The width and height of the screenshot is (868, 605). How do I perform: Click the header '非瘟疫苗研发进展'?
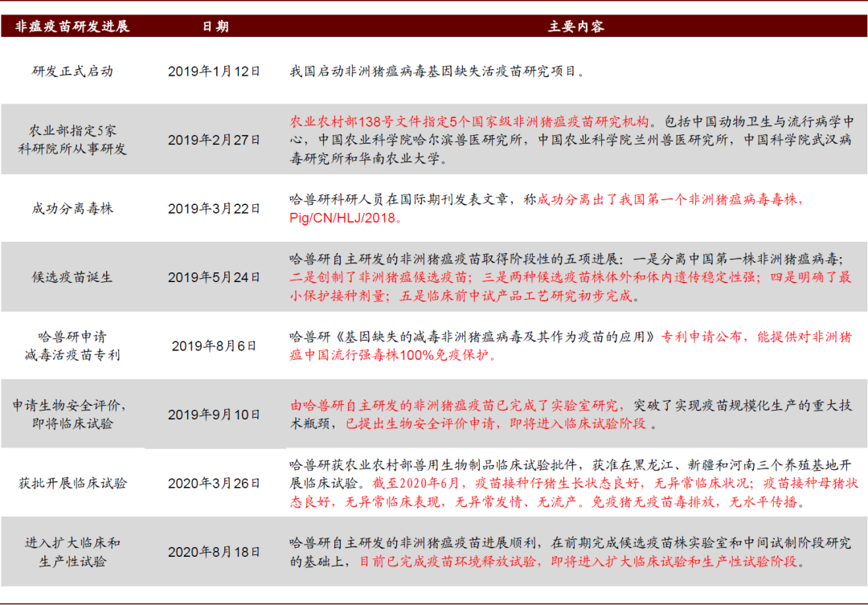pos(72,27)
